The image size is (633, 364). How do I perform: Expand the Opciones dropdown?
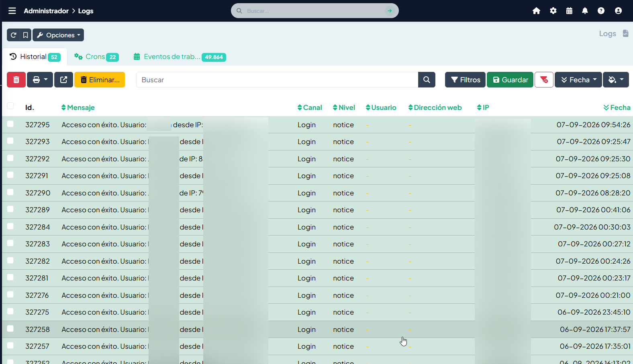(58, 35)
